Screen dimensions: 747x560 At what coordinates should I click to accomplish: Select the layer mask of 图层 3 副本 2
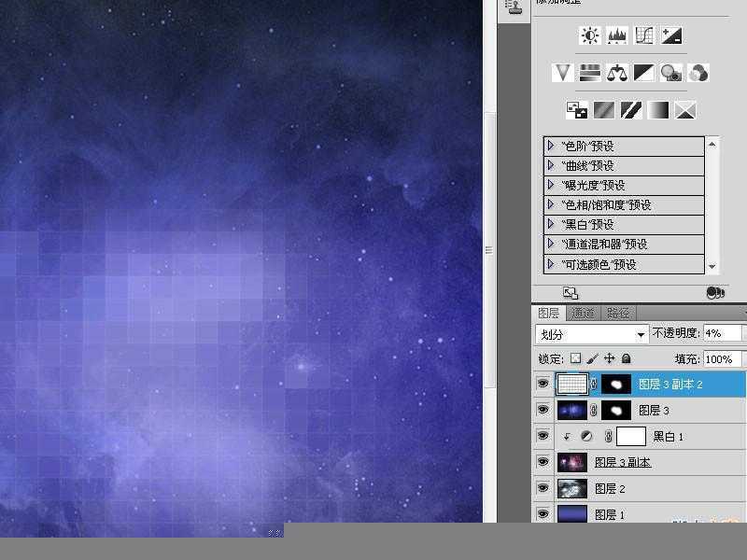(x=616, y=384)
